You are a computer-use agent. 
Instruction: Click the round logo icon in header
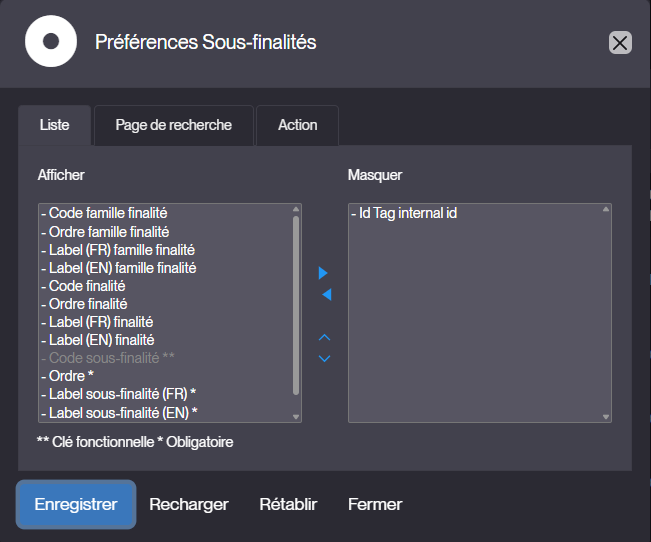point(51,41)
